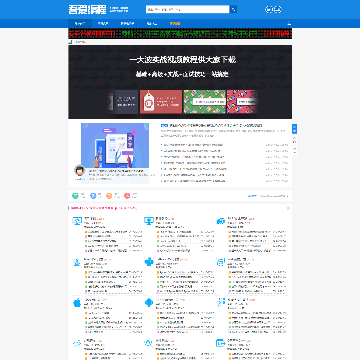Open the Java-style icon forum board
Image resolution: width=360 pixels, height=360 pixels.
[77, 262]
